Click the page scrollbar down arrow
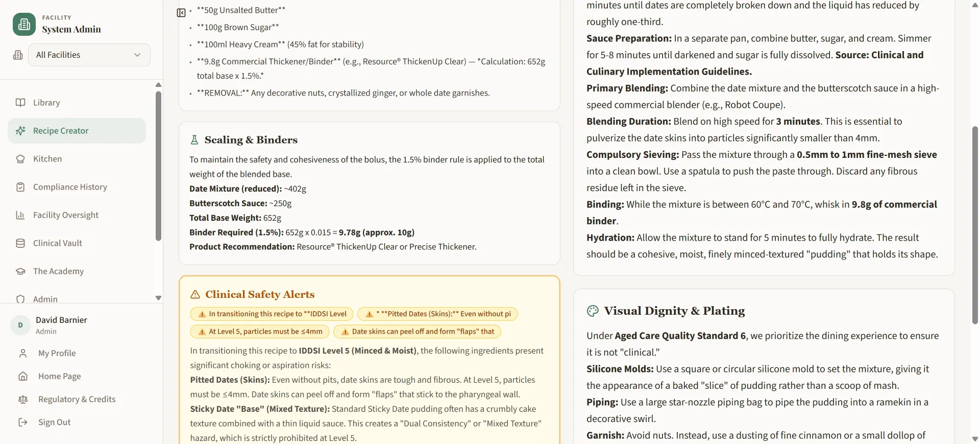 click(975, 439)
